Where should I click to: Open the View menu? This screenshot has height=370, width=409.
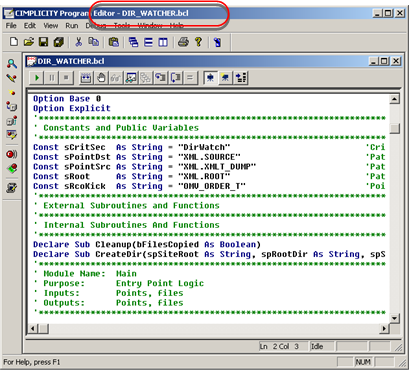pyautogui.click(x=50, y=26)
